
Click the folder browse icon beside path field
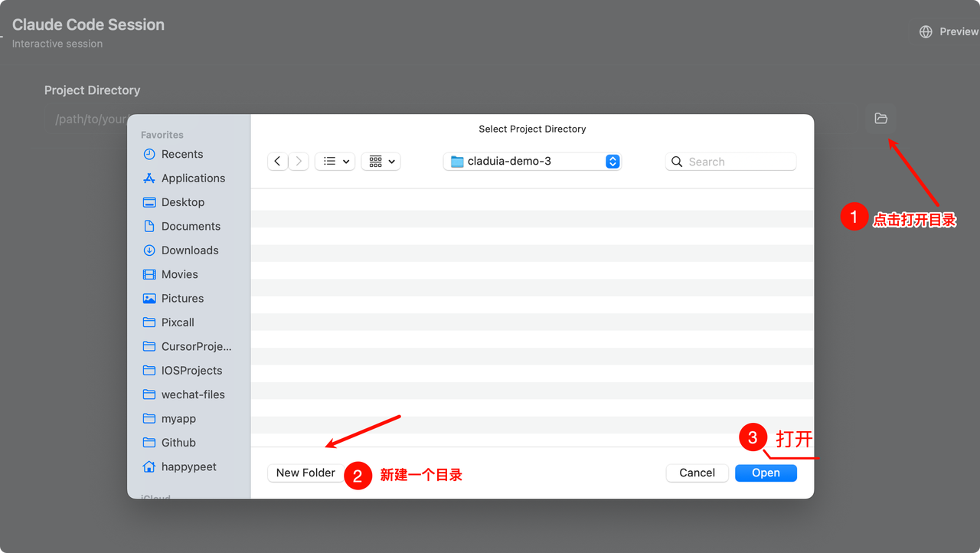pos(880,119)
